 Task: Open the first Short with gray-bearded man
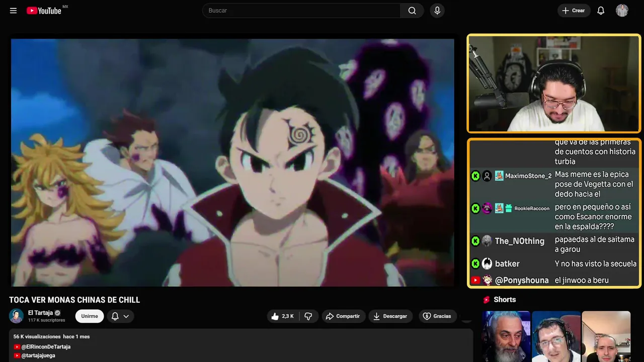(x=506, y=336)
